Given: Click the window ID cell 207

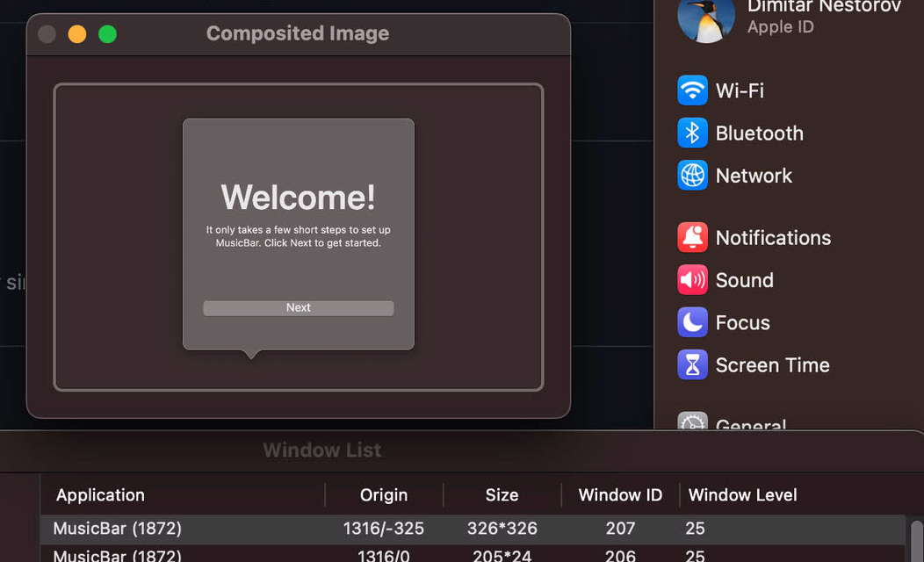Looking at the screenshot, I should click(x=620, y=529).
